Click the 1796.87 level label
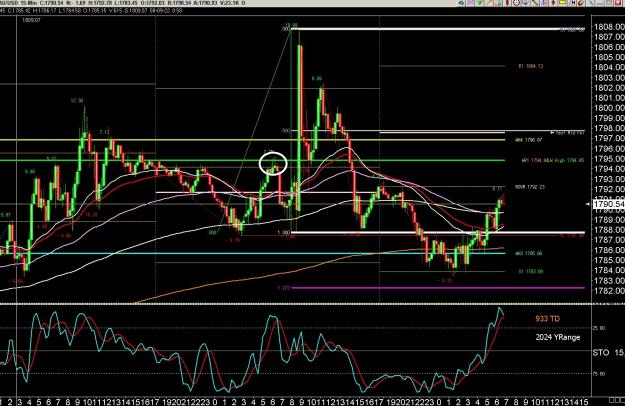Screen dimensions: 625x406 click(x=529, y=140)
